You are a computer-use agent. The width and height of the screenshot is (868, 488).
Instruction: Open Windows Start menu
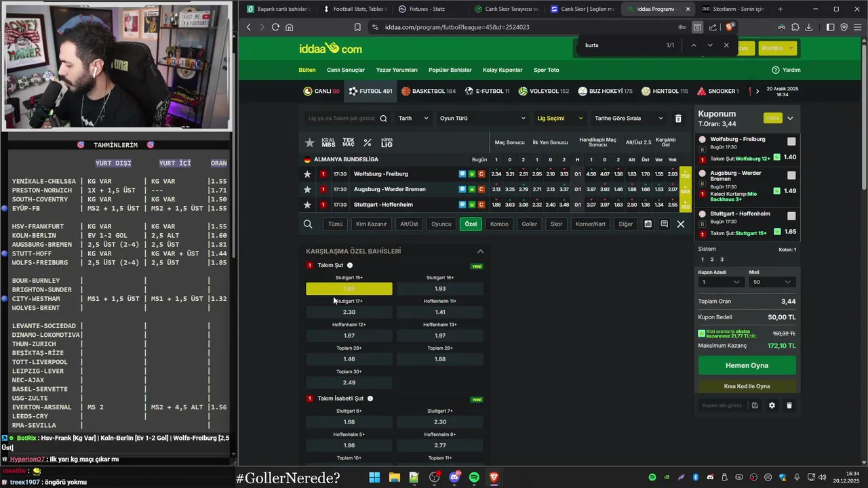tap(374, 477)
